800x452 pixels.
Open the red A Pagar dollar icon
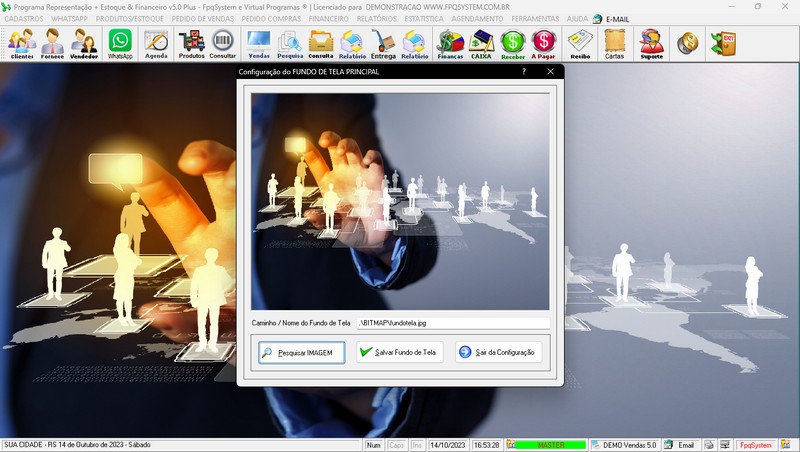(543, 44)
